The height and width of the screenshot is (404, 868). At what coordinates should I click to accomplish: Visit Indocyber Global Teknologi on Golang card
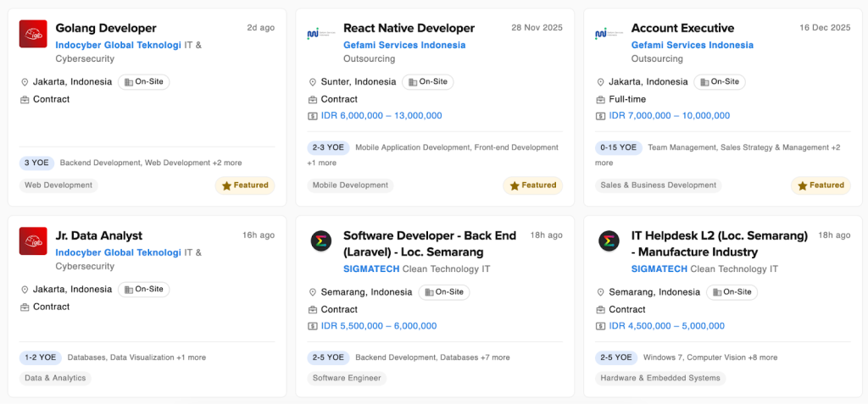click(x=119, y=46)
